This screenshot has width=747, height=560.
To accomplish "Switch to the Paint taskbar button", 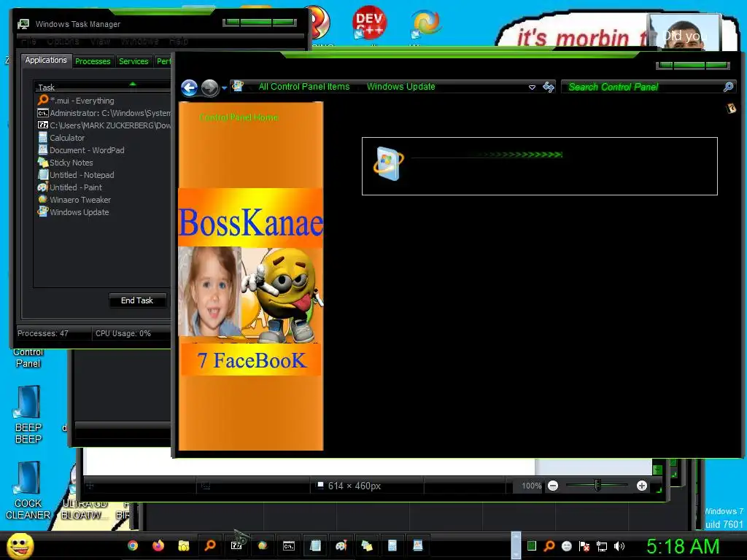I will point(341,545).
